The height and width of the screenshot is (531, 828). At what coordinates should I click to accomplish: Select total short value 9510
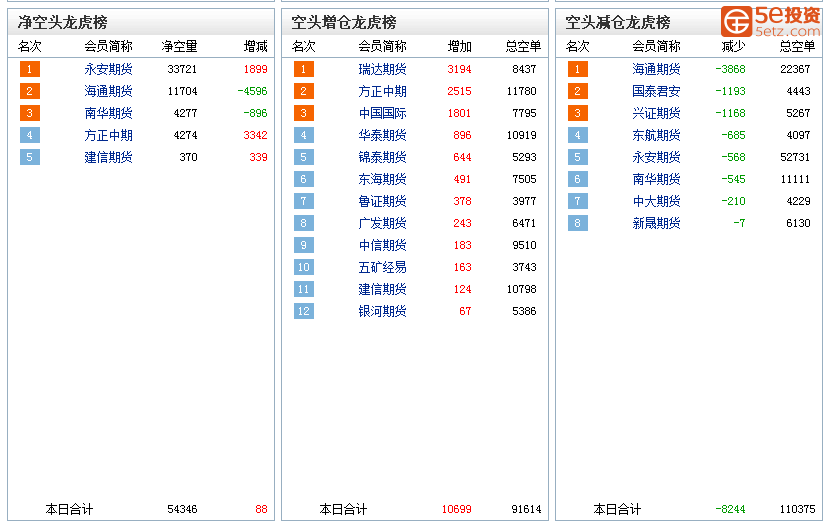tap(524, 245)
